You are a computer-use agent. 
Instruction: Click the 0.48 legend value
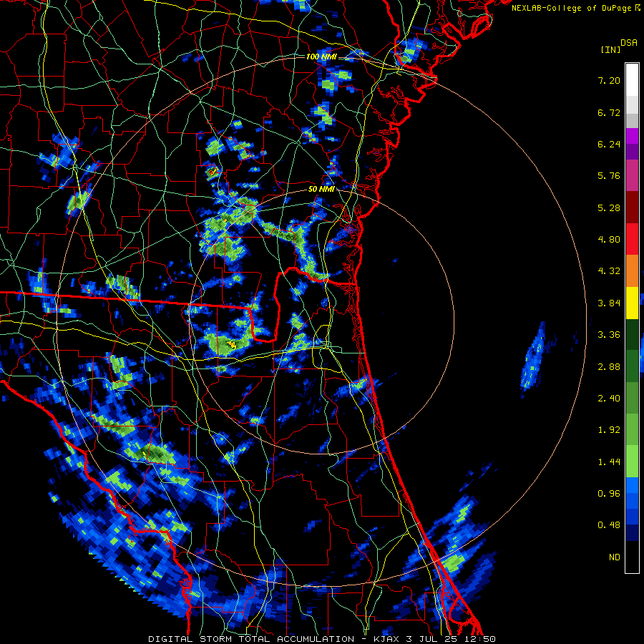click(x=609, y=525)
